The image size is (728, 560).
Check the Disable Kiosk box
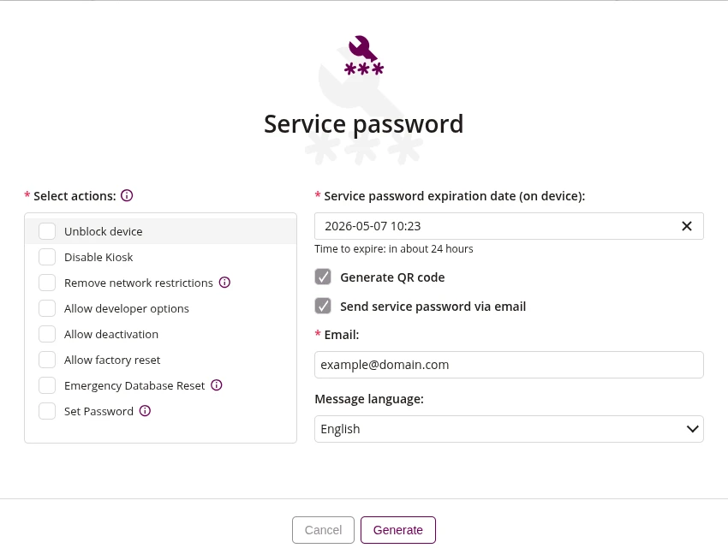point(47,257)
